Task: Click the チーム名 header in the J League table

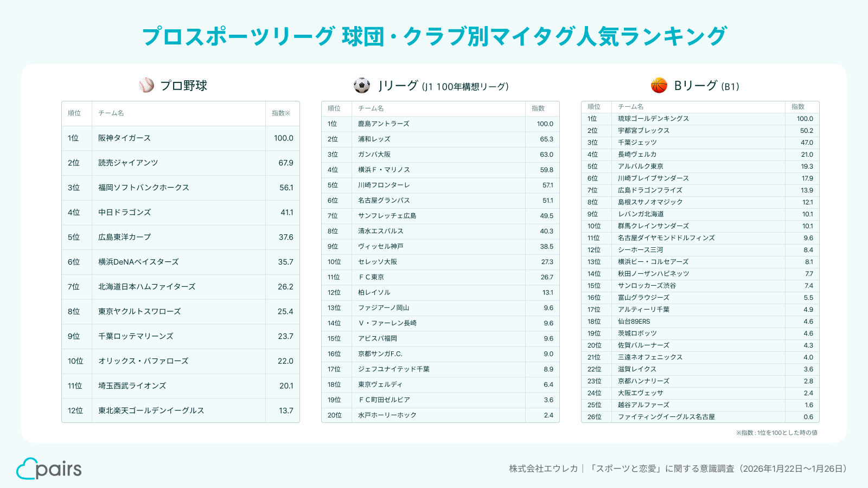Action: coord(371,108)
